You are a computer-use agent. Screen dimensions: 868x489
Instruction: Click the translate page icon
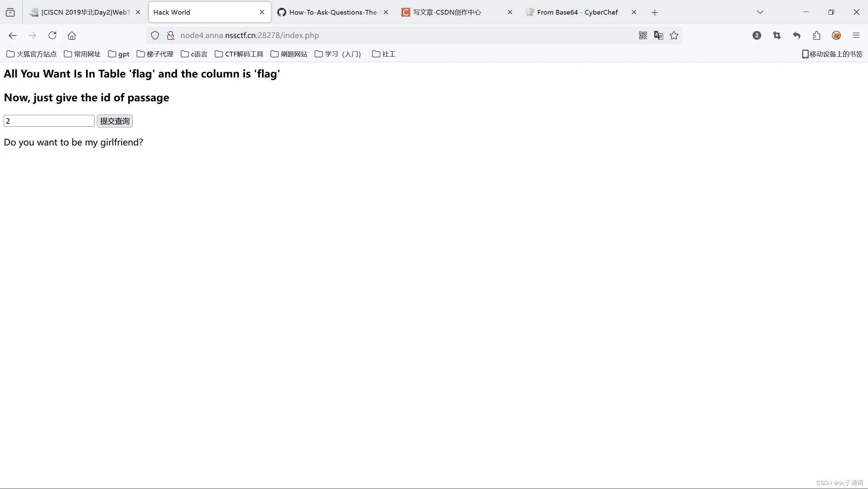[658, 35]
